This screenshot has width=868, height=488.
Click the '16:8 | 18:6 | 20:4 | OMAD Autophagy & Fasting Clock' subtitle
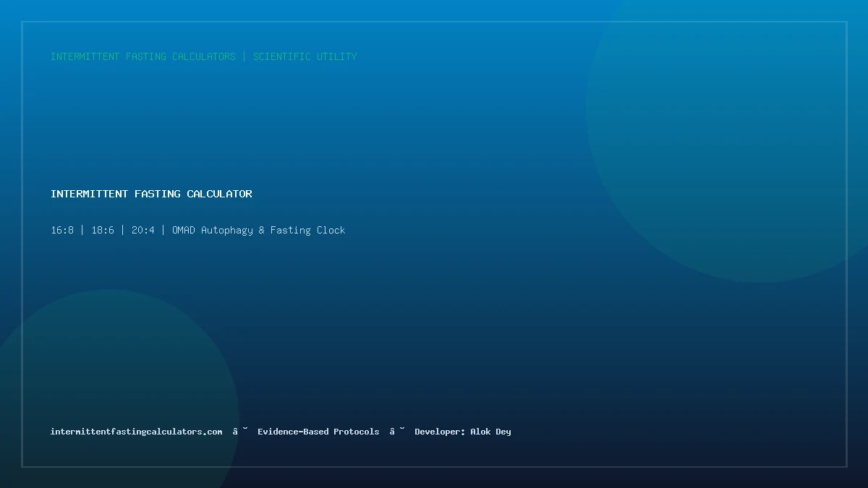tap(198, 230)
